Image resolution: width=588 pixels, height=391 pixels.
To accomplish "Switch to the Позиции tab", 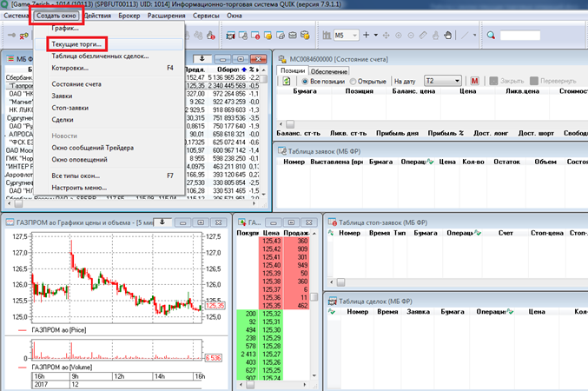I will coord(293,70).
